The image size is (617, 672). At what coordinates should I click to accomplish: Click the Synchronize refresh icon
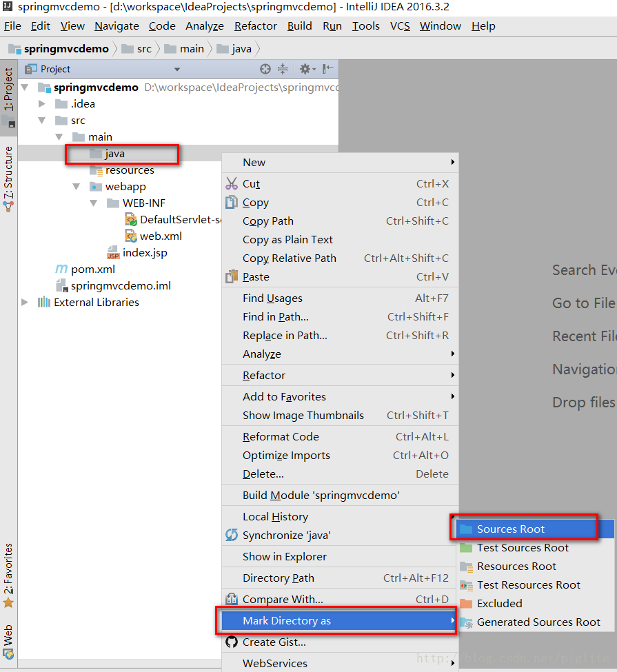[232, 535]
